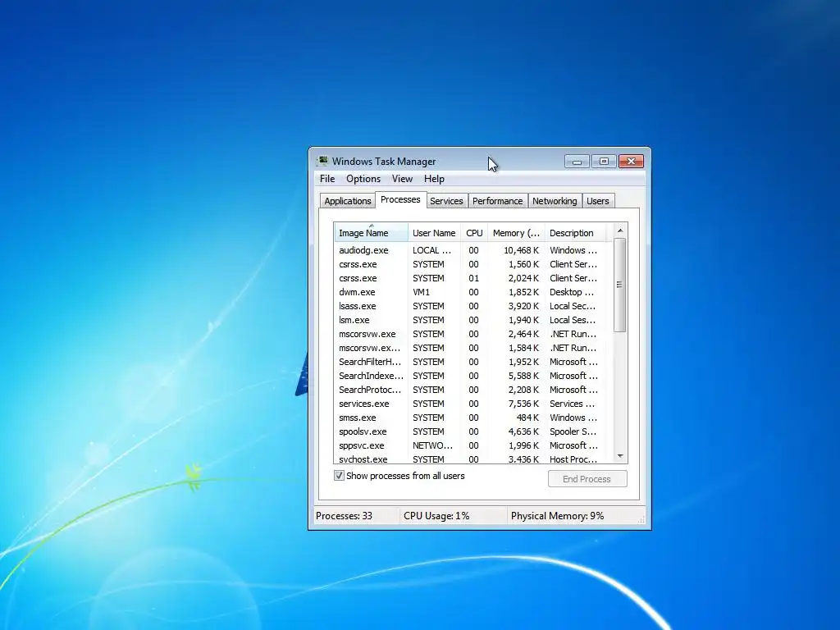Select the Processes tab
The height and width of the screenshot is (630, 840).
point(400,199)
